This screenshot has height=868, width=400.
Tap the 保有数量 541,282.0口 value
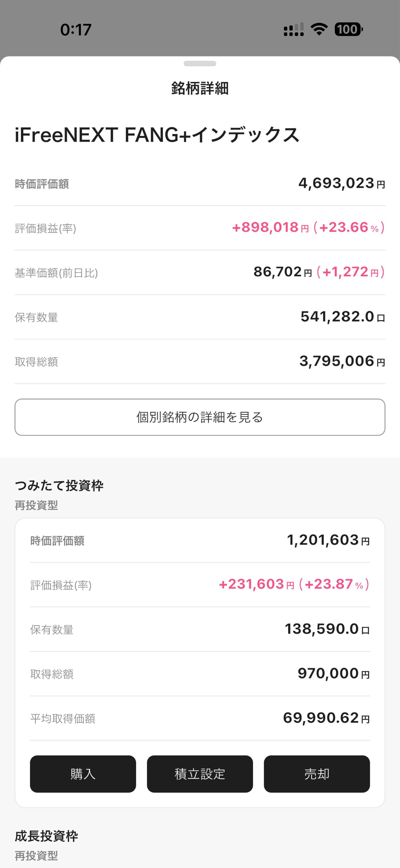coord(342,317)
